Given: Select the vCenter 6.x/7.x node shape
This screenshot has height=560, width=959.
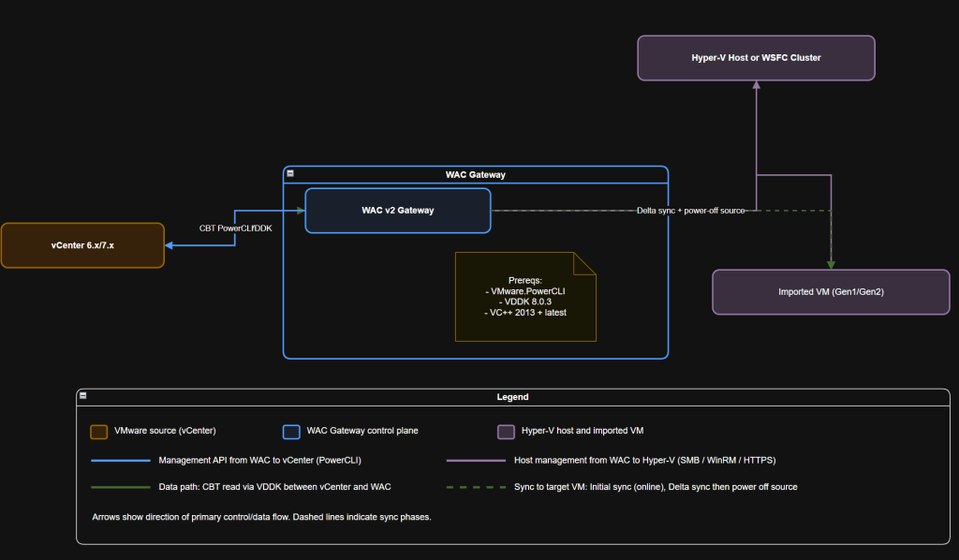Looking at the screenshot, I should click(x=82, y=244).
